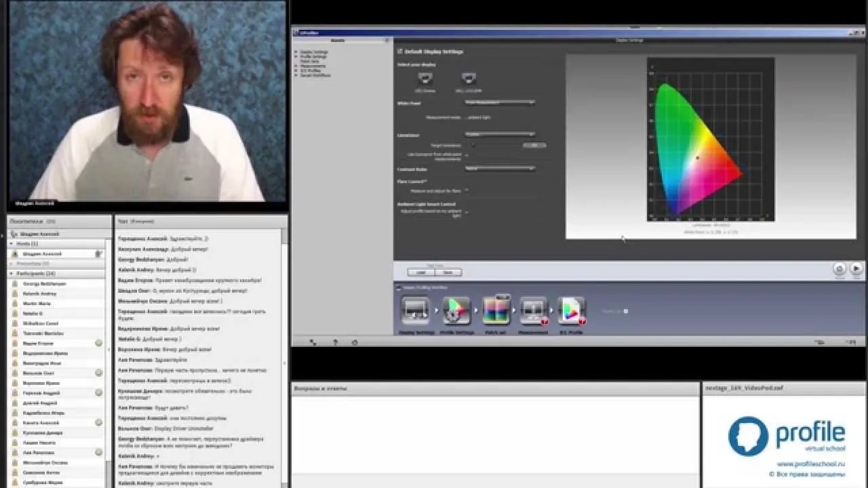Click status icon beside Вадим Егоров
The height and width of the screenshot is (488, 868).
[x=98, y=344]
